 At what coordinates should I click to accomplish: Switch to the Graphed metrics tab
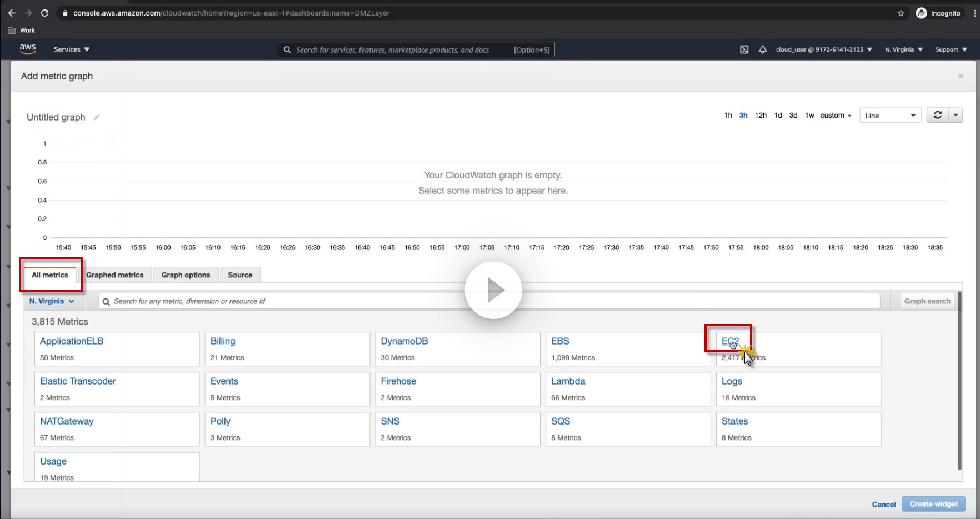click(115, 275)
